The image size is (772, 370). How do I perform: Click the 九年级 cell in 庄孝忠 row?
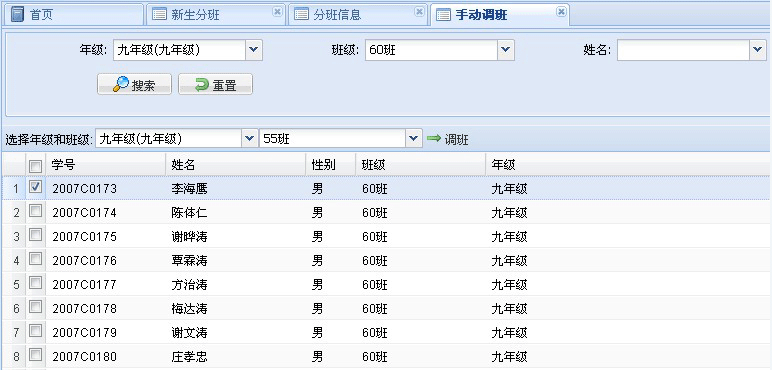point(510,357)
